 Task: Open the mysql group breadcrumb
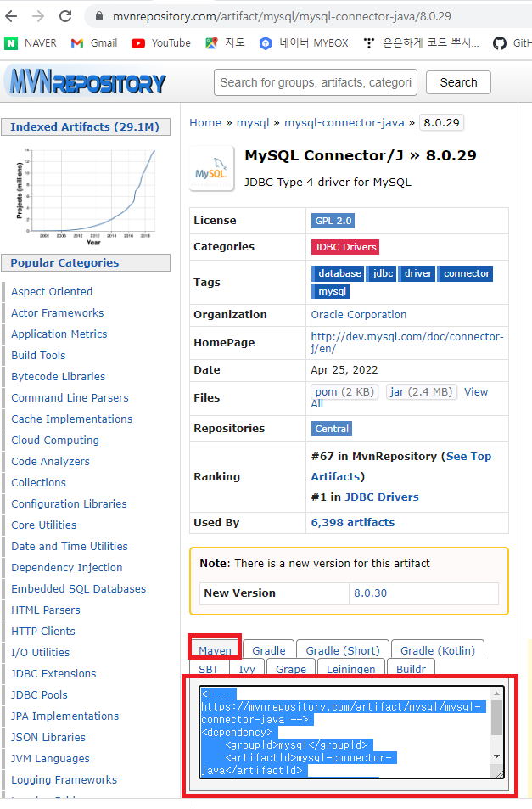click(253, 123)
